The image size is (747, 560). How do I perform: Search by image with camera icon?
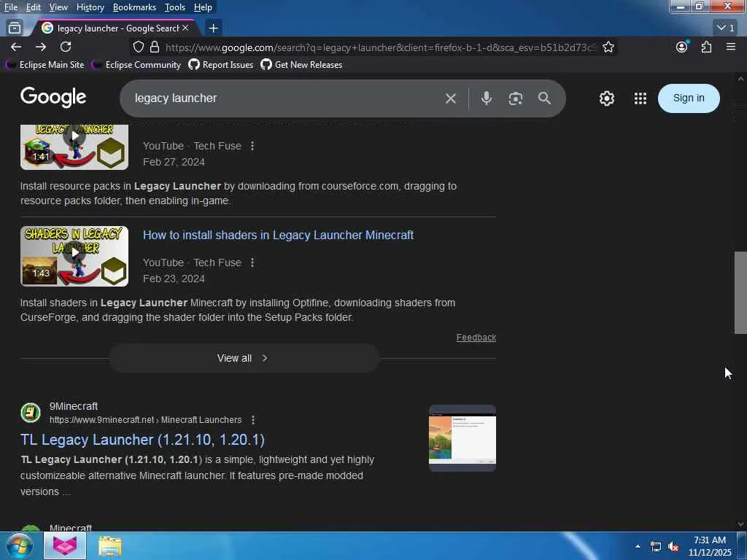click(515, 98)
